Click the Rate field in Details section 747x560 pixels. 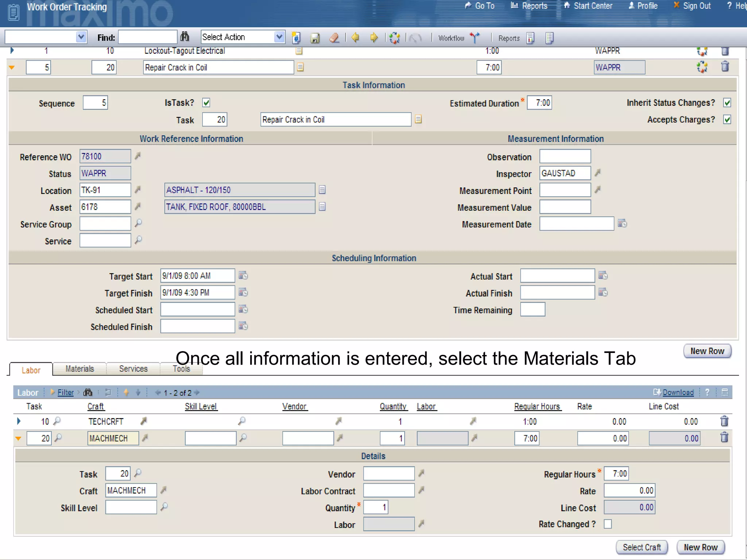pos(629,490)
